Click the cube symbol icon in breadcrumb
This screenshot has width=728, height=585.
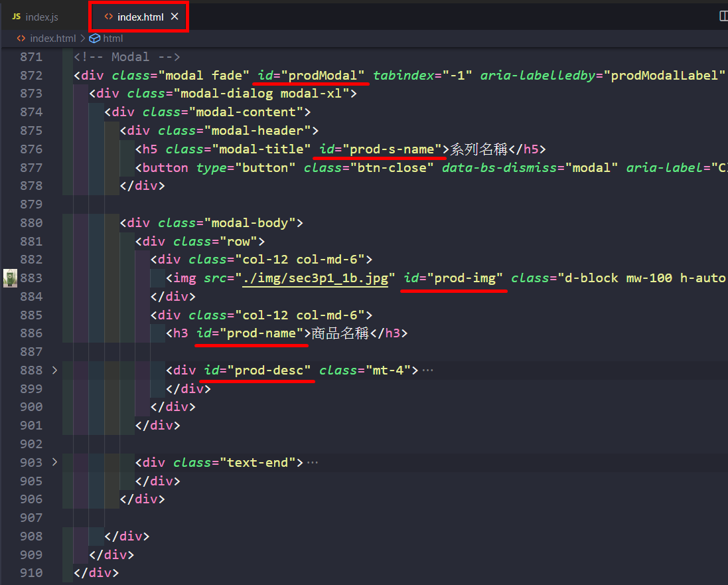(94, 39)
